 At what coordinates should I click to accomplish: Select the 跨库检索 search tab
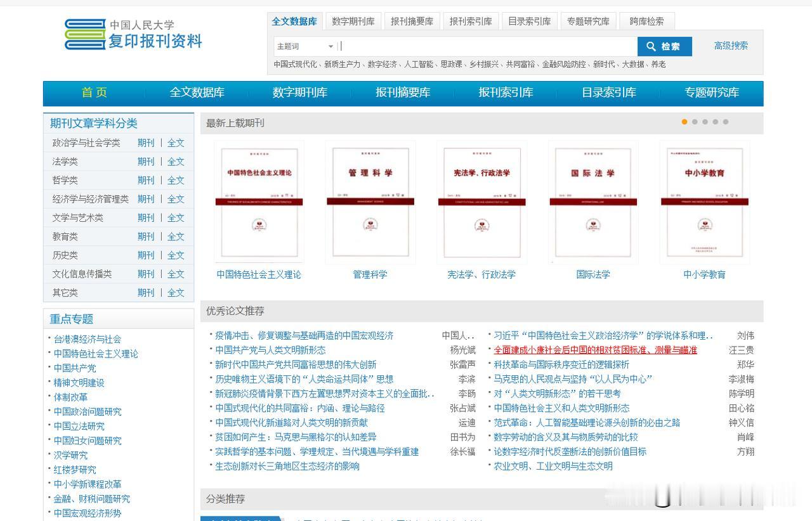click(647, 21)
